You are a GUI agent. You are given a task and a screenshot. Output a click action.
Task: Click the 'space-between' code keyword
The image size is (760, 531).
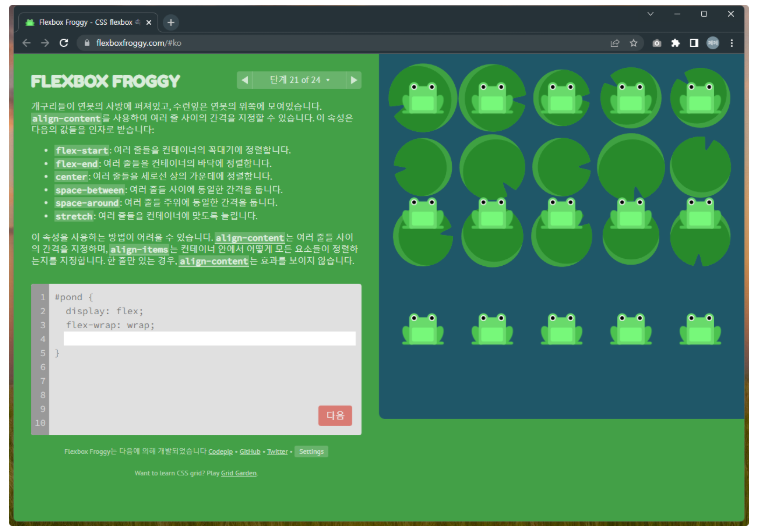pos(90,190)
